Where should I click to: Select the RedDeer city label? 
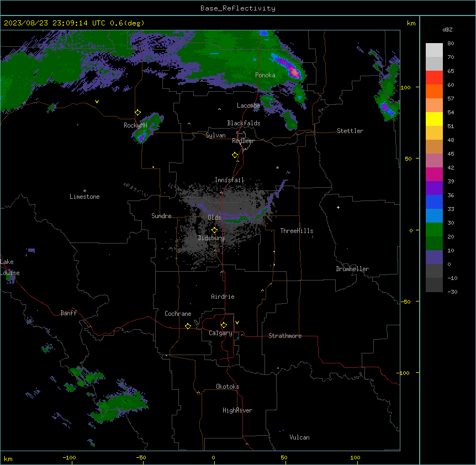(x=243, y=141)
